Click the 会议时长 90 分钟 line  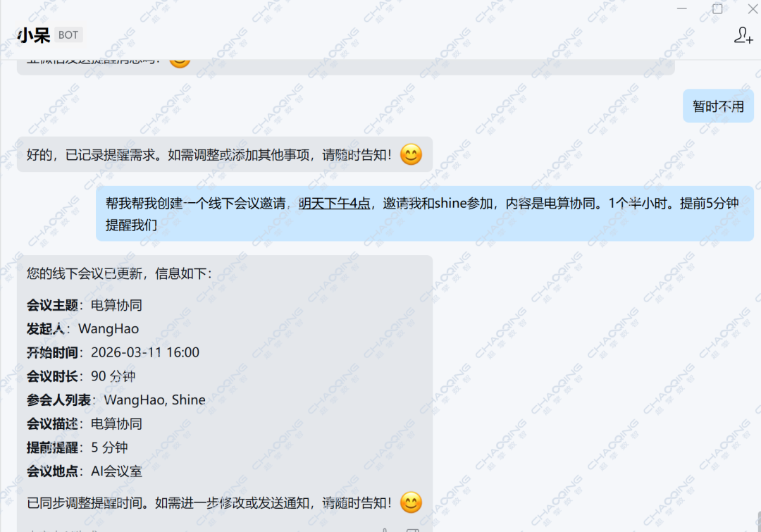click(x=81, y=376)
